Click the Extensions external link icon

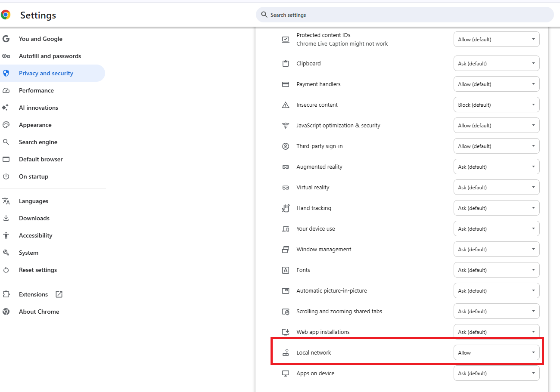[x=59, y=294]
